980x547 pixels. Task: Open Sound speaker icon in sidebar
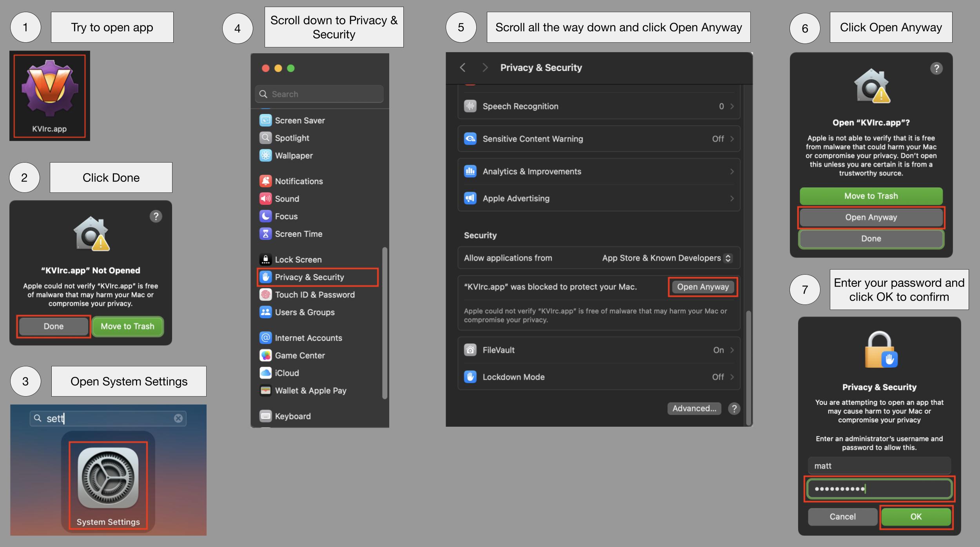(265, 199)
